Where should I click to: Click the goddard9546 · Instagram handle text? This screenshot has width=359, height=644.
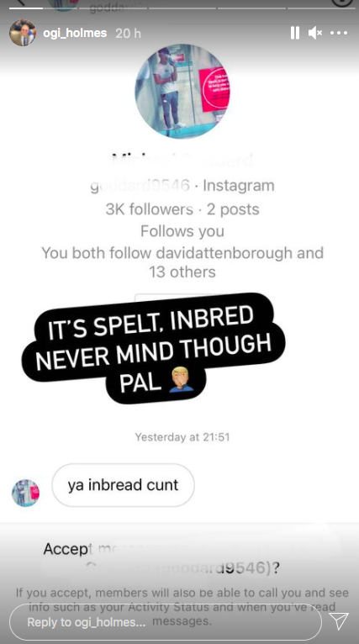pyautogui.click(x=182, y=186)
